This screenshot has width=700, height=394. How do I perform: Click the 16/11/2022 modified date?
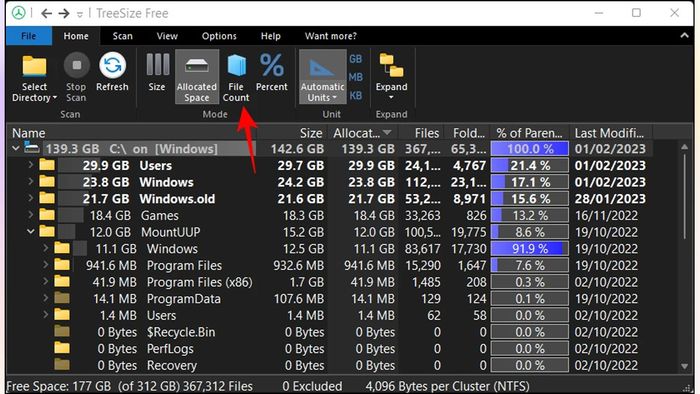coord(606,216)
